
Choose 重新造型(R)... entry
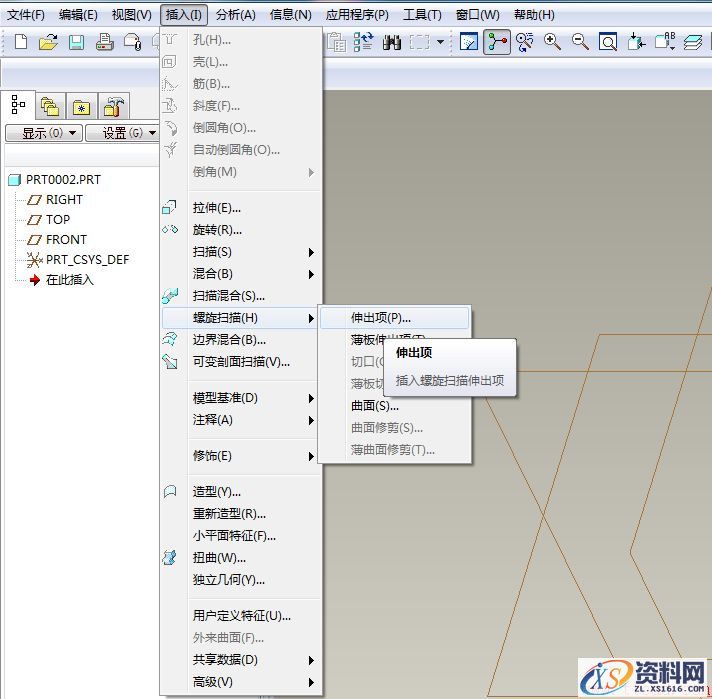point(241,514)
